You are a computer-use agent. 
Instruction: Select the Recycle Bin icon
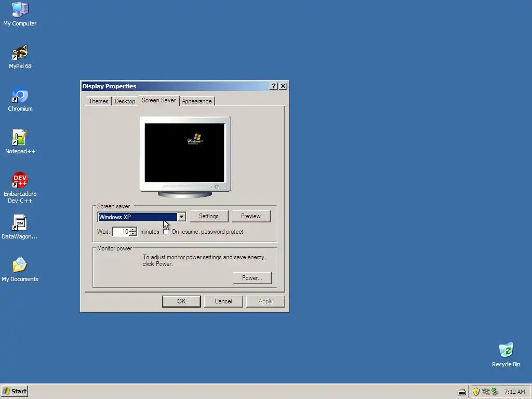pos(506,354)
